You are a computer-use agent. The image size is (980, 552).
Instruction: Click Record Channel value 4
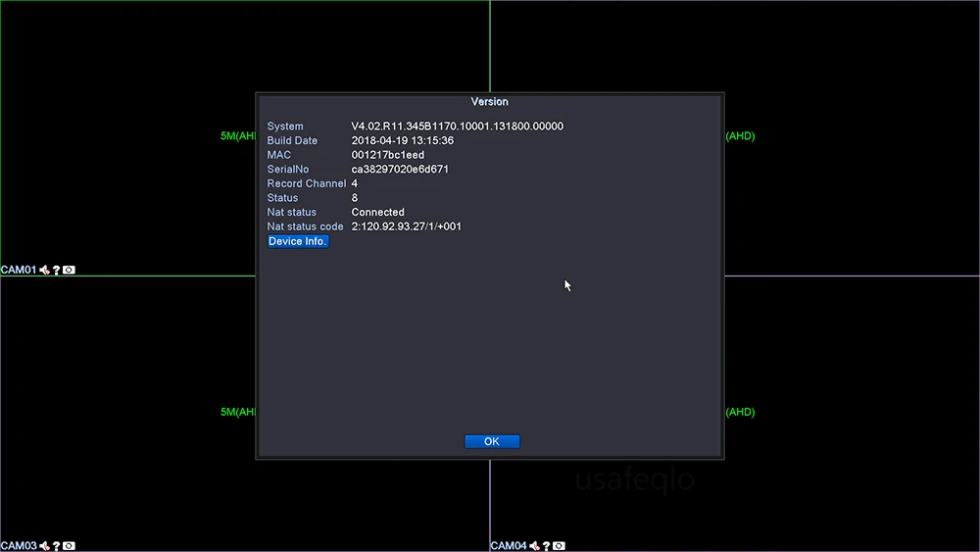(x=355, y=183)
